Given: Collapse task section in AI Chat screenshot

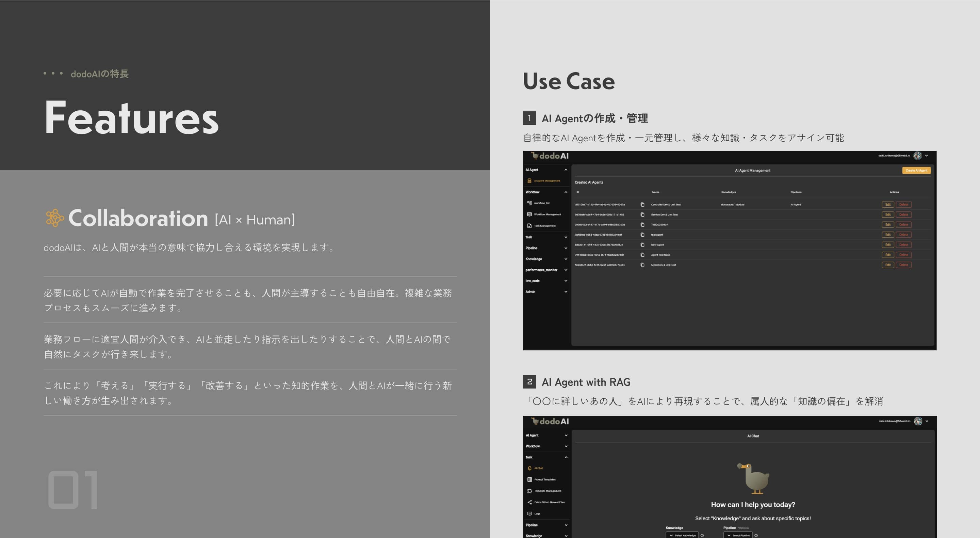Looking at the screenshot, I should pyautogui.click(x=566, y=457).
